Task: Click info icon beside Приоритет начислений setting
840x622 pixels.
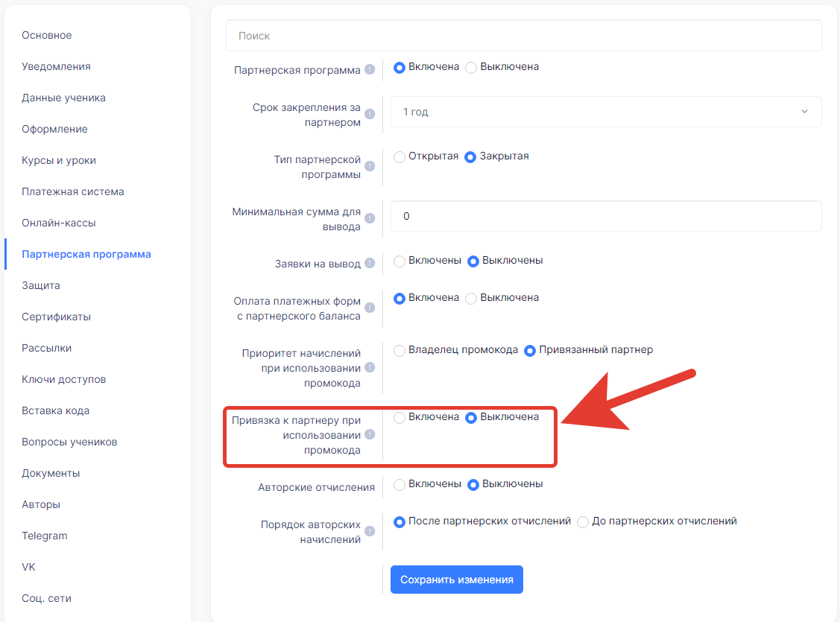Action: (370, 368)
